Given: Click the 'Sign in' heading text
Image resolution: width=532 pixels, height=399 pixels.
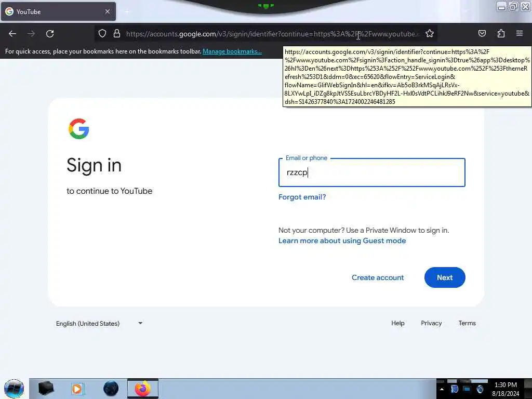Looking at the screenshot, I should 94,166.
